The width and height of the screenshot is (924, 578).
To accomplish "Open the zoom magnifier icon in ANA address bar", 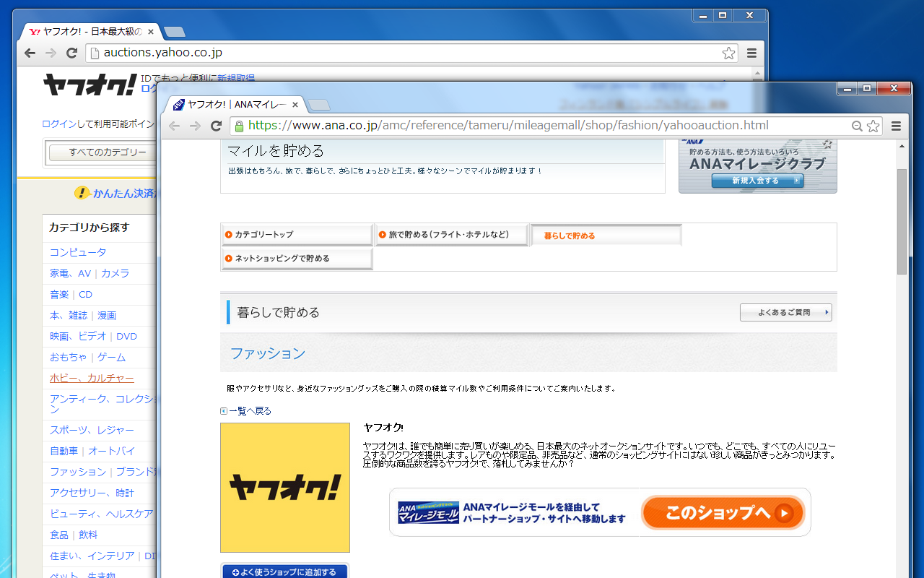I will coord(857,126).
